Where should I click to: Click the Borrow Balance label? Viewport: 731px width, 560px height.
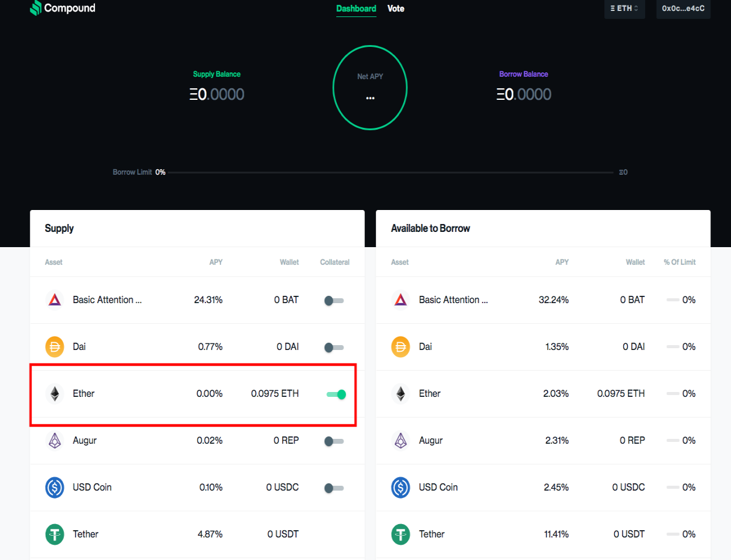click(x=524, y=74)
